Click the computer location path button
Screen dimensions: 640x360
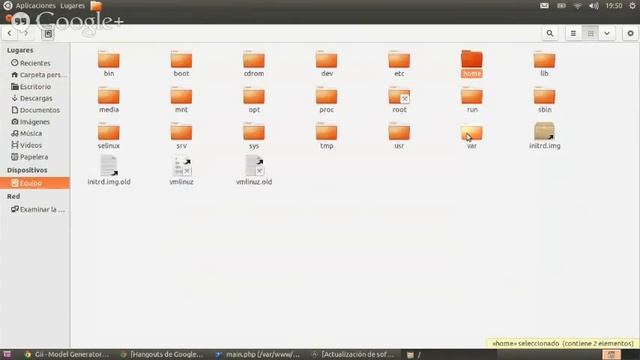click(x=48, y=34)
